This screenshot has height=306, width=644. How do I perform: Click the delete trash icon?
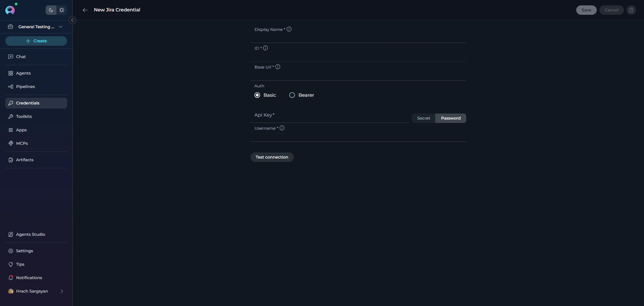(631, 10)
